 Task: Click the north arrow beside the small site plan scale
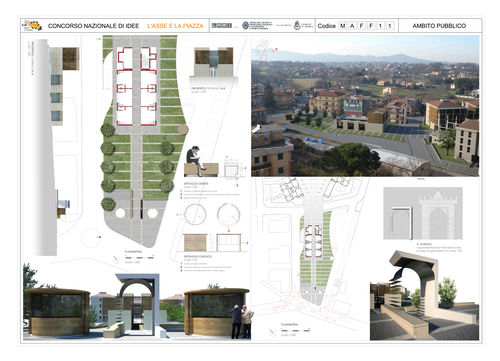[272, 332]
